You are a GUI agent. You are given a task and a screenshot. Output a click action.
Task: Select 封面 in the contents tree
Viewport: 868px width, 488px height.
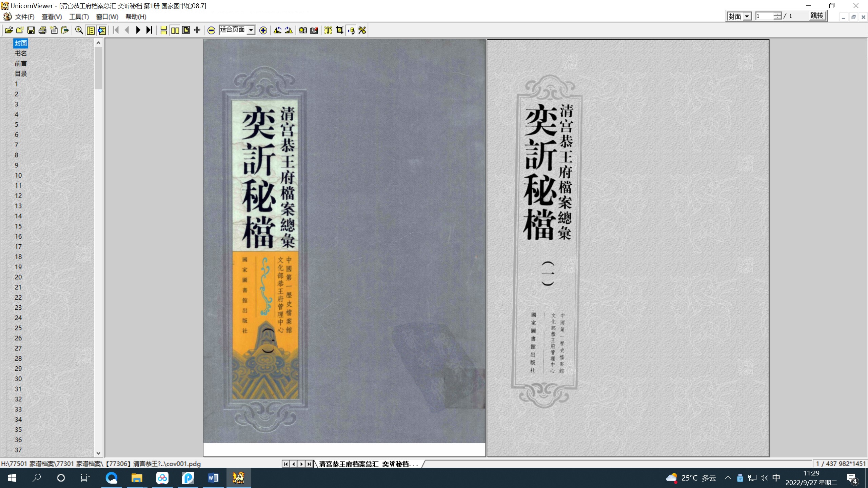tap(21, 43)
